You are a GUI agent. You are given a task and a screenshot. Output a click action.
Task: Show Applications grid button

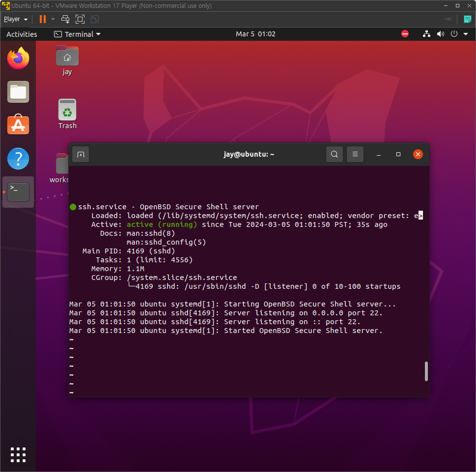[x=18, y=455]
